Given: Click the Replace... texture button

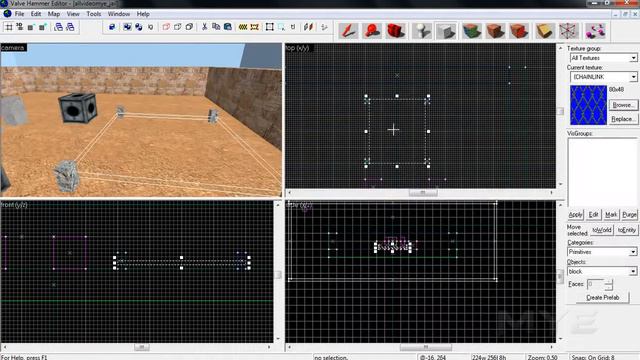Looking at the screenshot, I should (623, 119).
